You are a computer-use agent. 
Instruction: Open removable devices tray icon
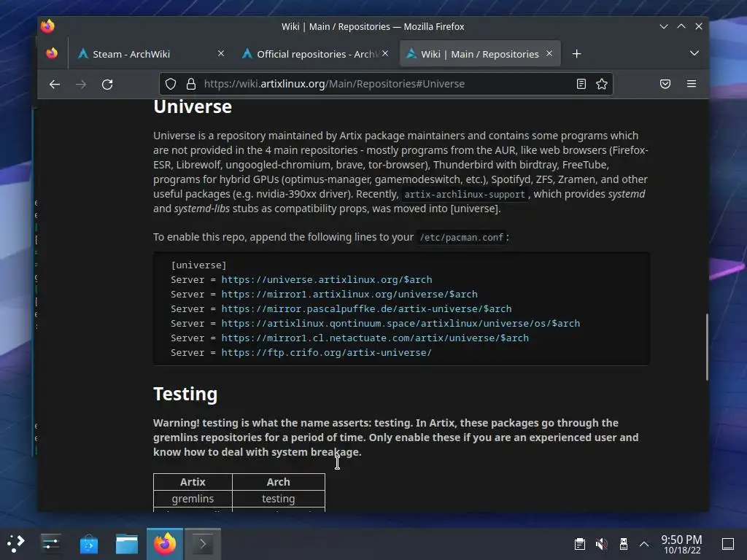coord(623,544)
